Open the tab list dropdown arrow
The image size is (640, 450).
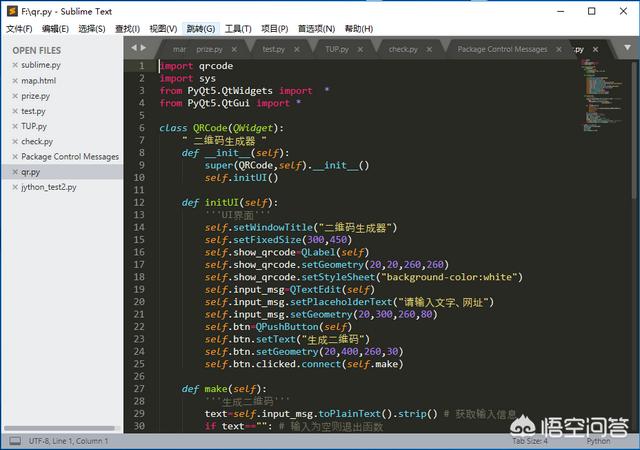627,48
